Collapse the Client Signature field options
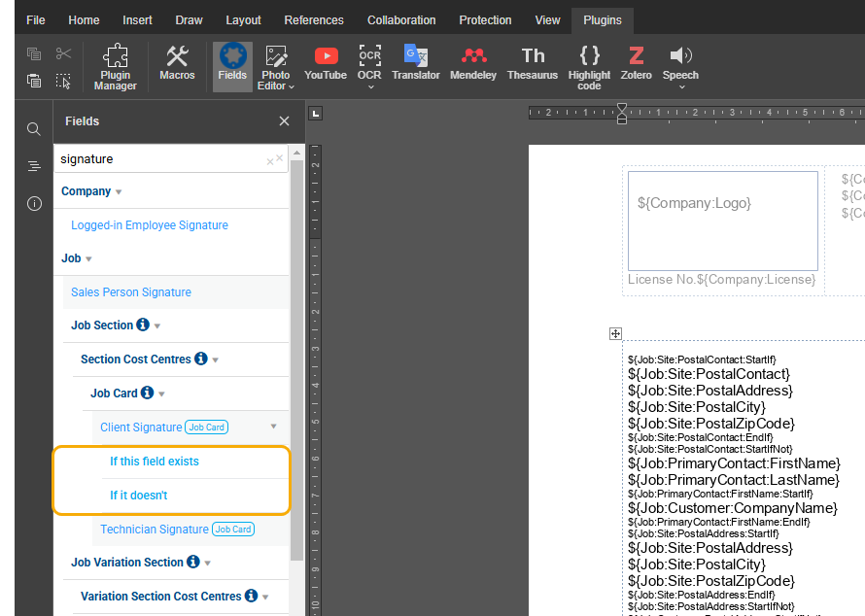The width and height of the screenshot is (865, 616). click(x=273, y=427)
